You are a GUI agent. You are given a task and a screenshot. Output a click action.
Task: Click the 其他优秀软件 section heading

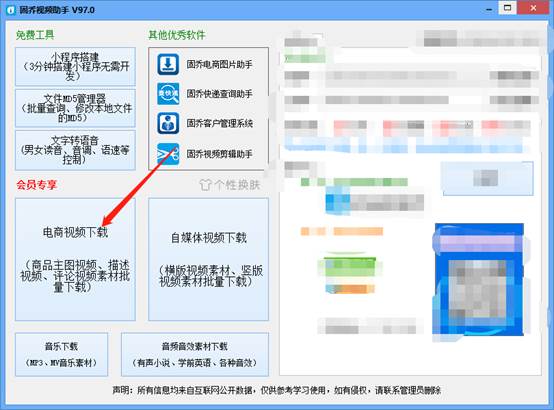click(x=177, y=35)
